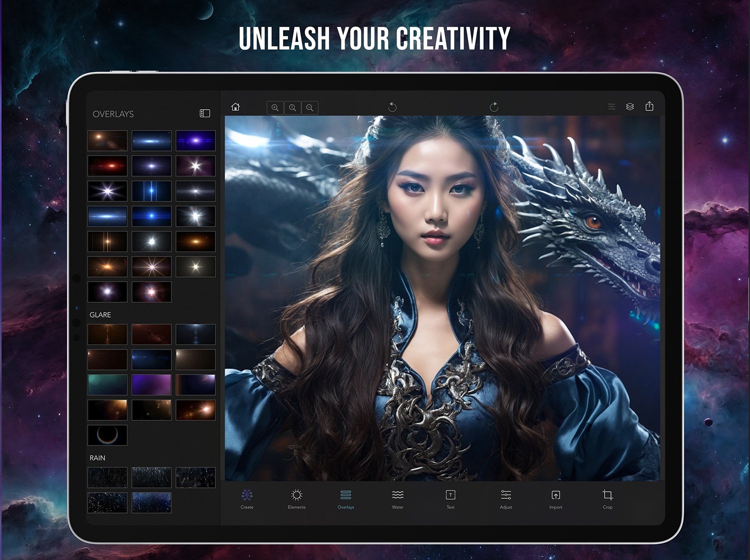Go to the home screen
Image resolution: width=750 pixels, height=560 pixels.
click(235, 107)
